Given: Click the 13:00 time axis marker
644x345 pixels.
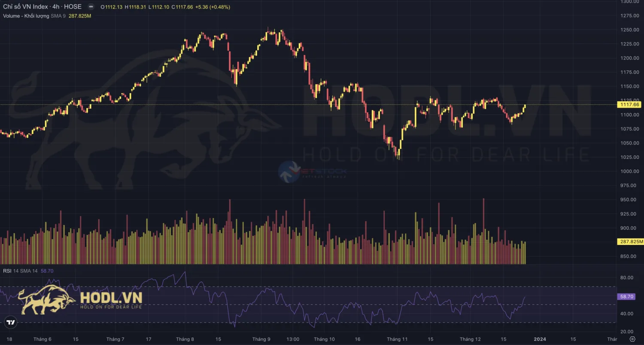Looking at the screenshot, I should coord(293,339).
